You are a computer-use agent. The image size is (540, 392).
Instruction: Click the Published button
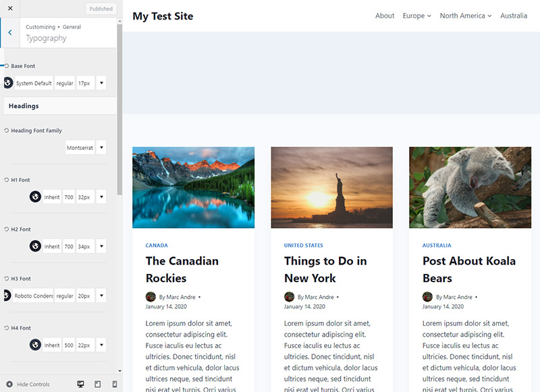click(101, 9)
